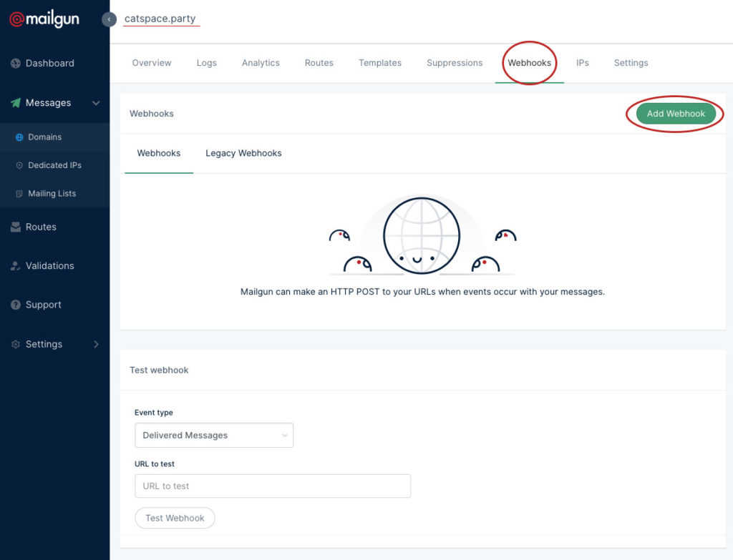This screenshot has width=733, height=560.
Task: Focus the URL to test field
Action: [x=273, y=486]
